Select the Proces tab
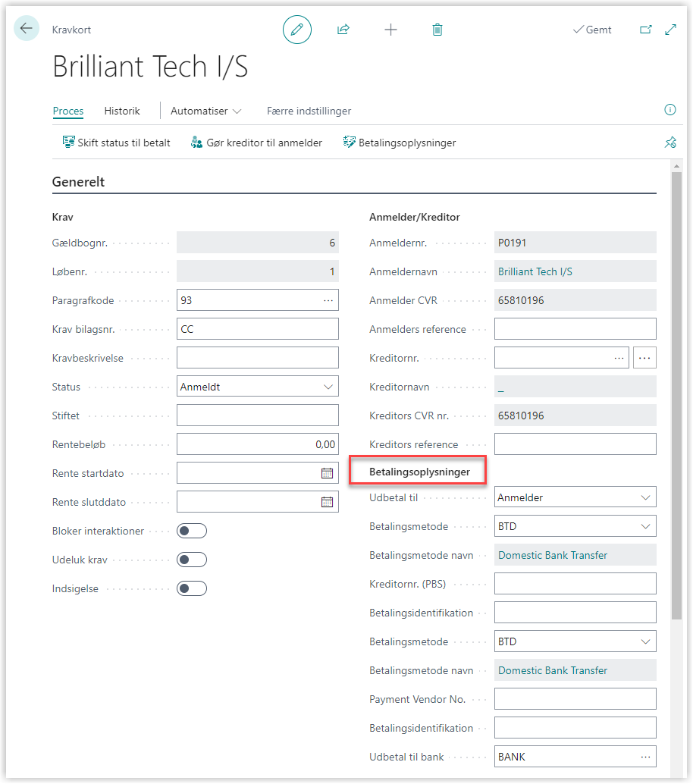The height and width of the screenshot is (784, 693). 68,111
